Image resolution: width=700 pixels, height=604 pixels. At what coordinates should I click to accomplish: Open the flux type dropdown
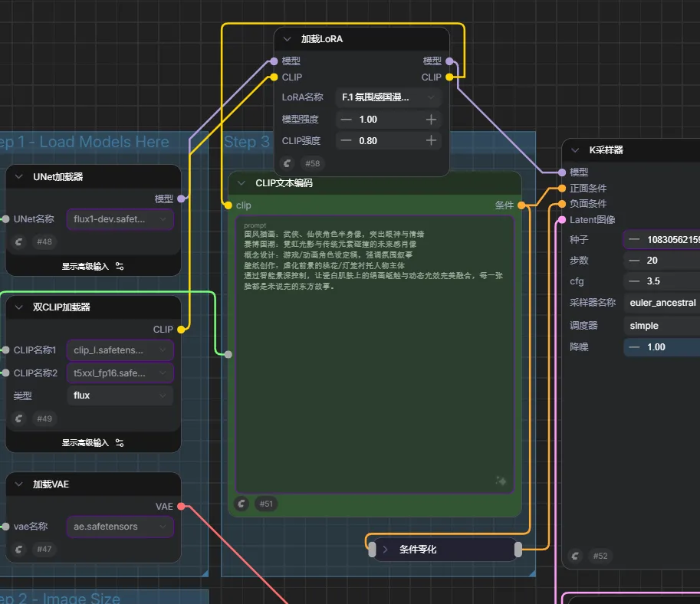point(120,396)
